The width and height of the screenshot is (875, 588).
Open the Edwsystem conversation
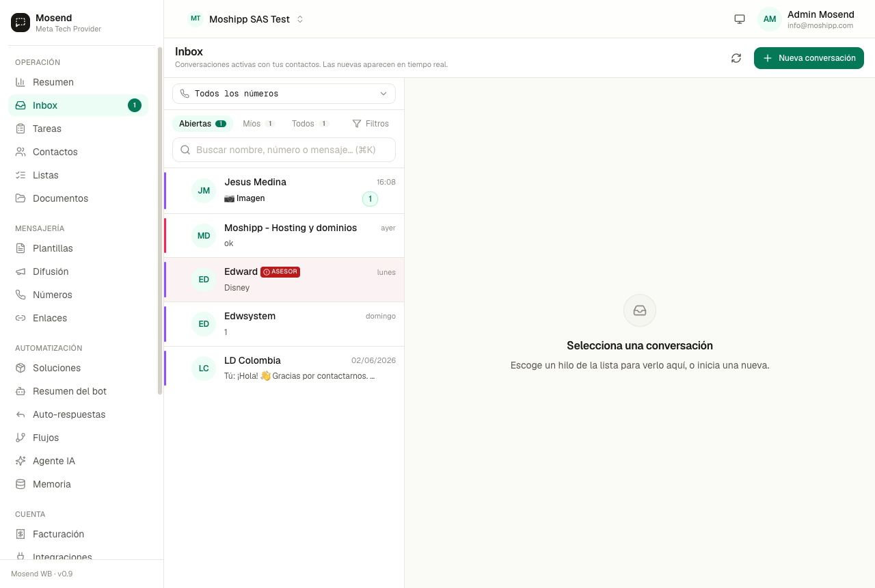tap(284, 324)
